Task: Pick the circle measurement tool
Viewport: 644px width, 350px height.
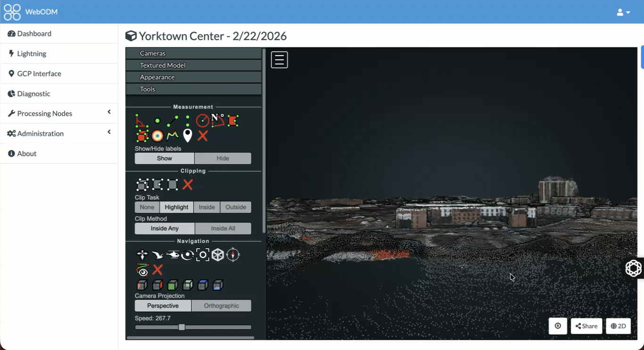Action: tap(203, 121)
